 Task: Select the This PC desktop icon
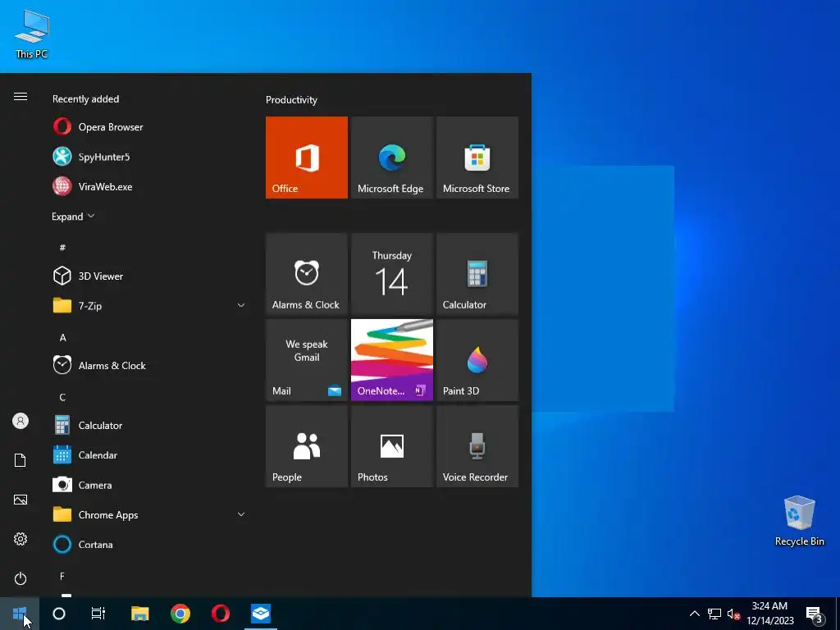32,34
